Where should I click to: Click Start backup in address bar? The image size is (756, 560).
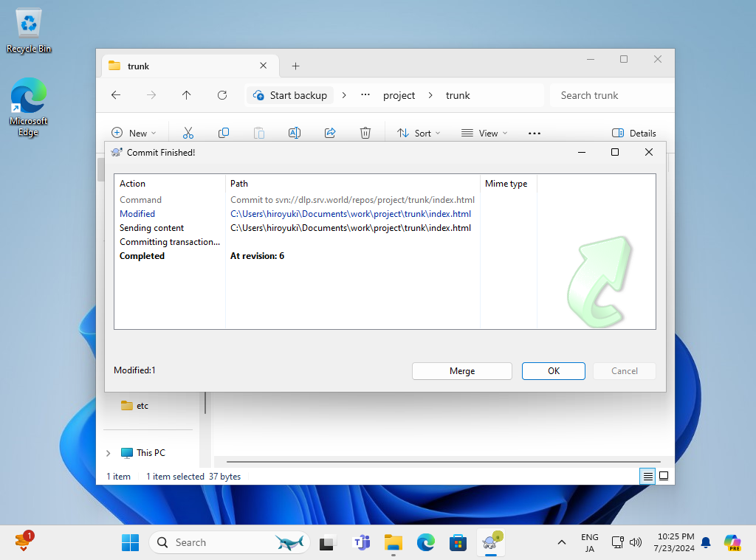291,95
